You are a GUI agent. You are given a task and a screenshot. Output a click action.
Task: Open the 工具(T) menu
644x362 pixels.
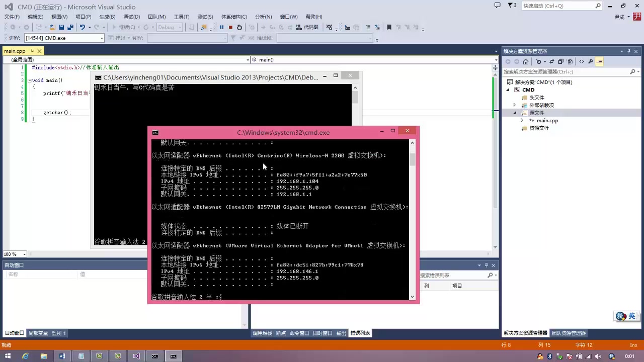182,17
